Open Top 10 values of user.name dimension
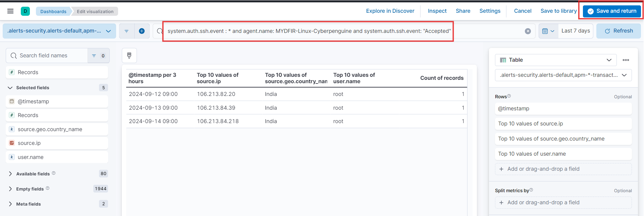 tap(563, 154)
